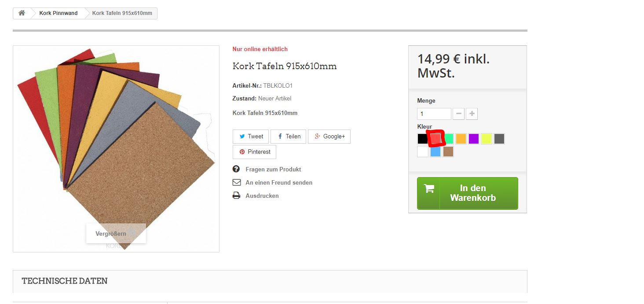
Task: Decrease quantity with minus button
Action: [x=458, y=114]
